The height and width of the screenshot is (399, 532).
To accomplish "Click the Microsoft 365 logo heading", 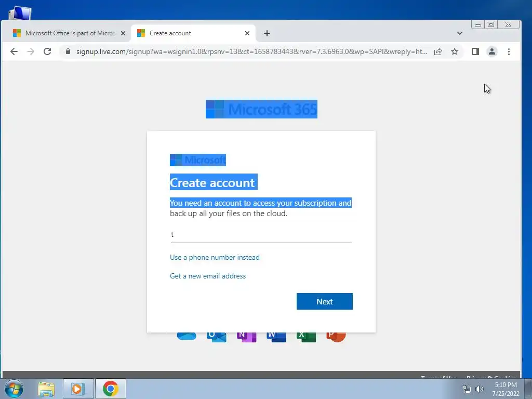I will [262, 109].
